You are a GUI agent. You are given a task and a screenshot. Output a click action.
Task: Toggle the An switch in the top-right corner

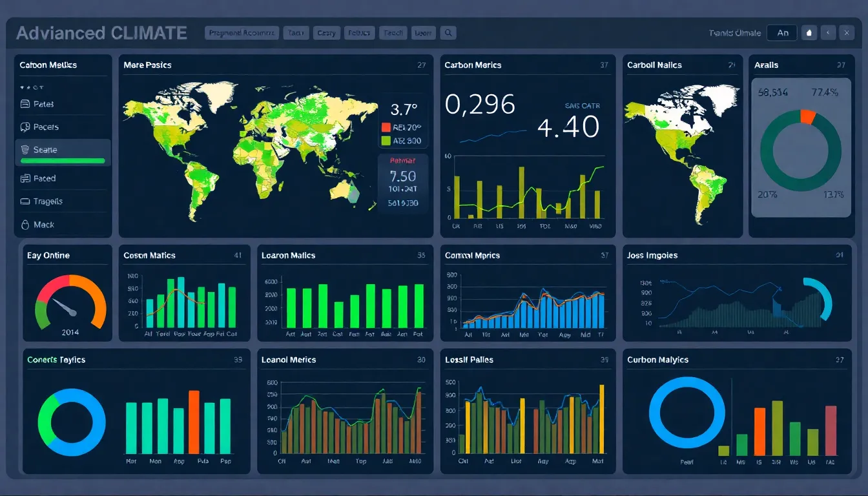click(x=782, y=32)
